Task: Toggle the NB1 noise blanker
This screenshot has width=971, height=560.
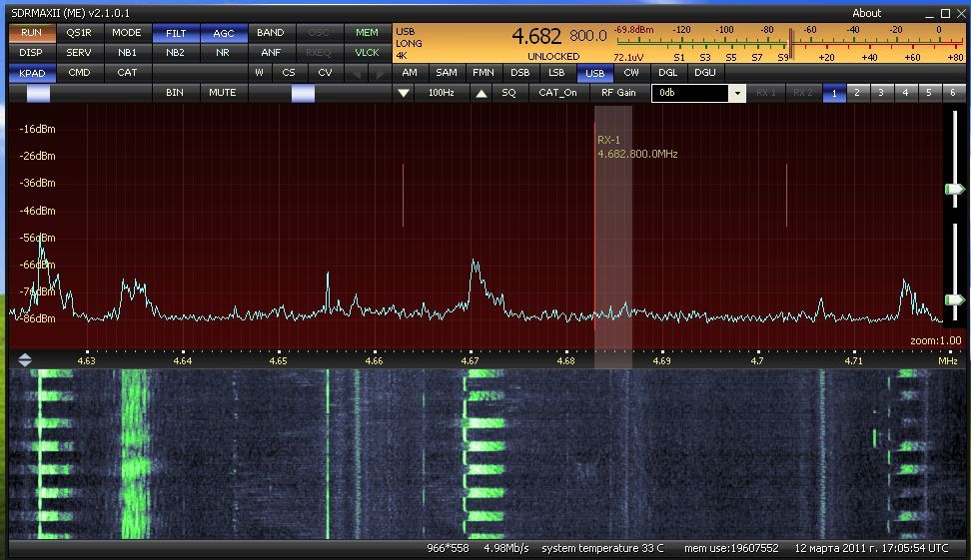Action: (x=128, y=52)
